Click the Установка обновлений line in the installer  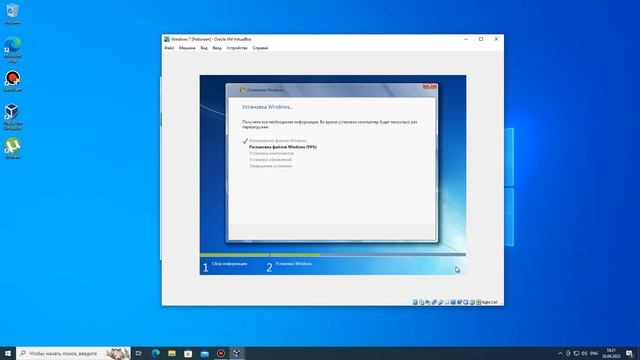270,160
